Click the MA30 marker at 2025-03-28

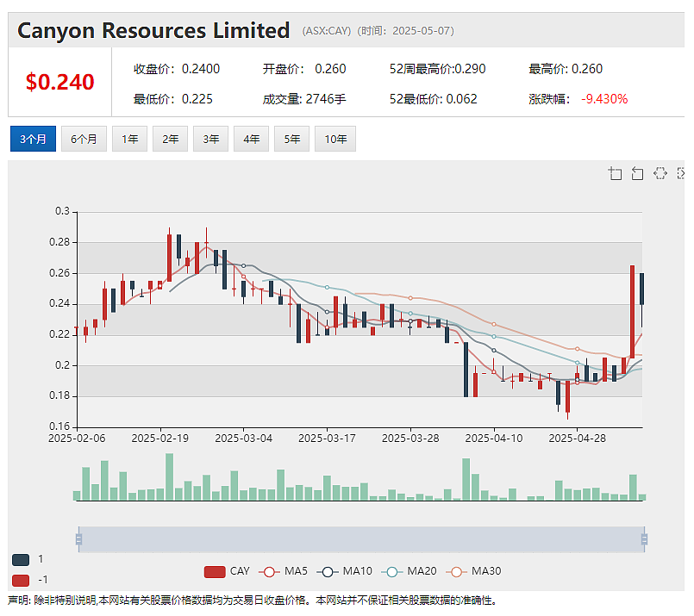point(410,298)
